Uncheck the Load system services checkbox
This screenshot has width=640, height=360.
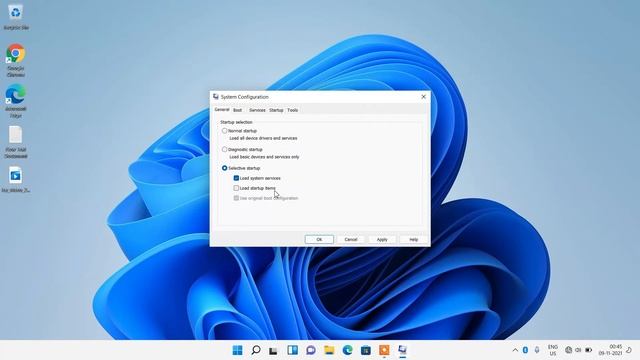coord(236,178)
